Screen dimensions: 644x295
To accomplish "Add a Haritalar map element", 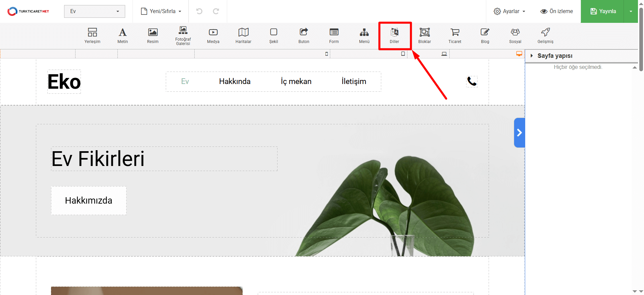I will click(243, 36).
